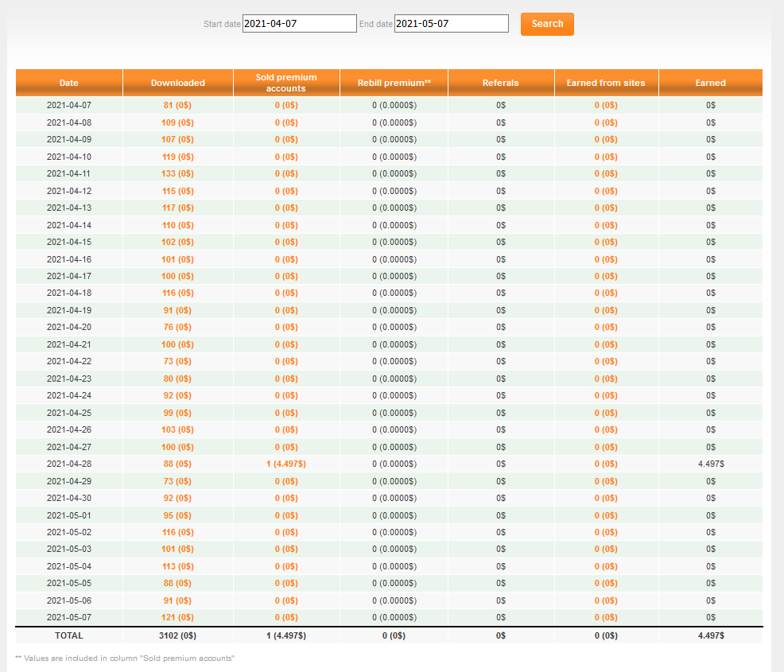Focus the Start date input field
The height and width of the screenshot is (672, 784).
tap(300, 24)
